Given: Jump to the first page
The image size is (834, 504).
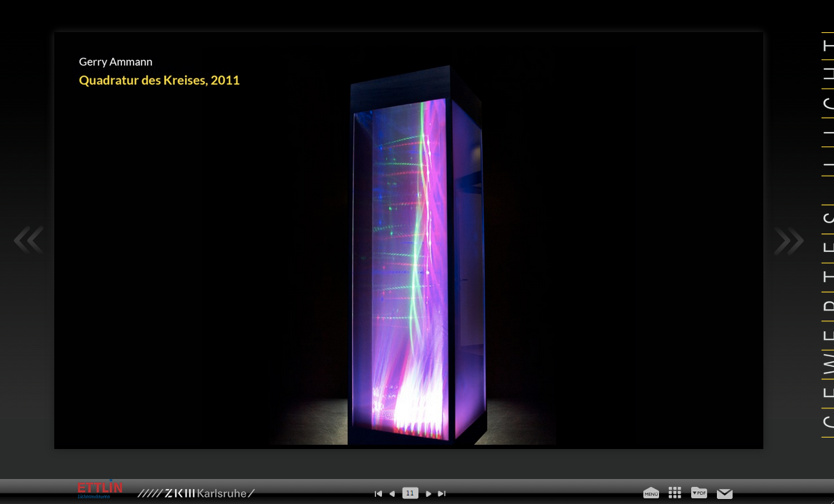Looking at the screenshot, I should (378, 494).
